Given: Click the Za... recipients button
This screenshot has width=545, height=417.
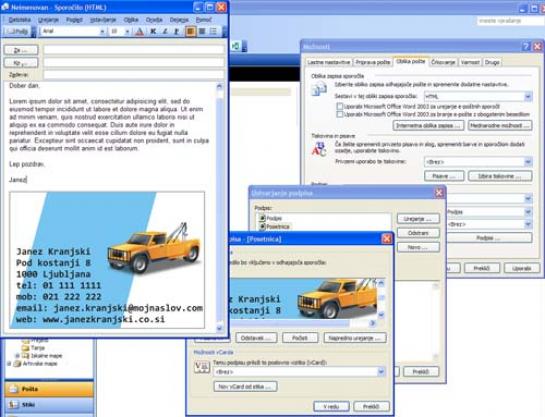Looking at the screenshot, I should [x=21, y=50].
